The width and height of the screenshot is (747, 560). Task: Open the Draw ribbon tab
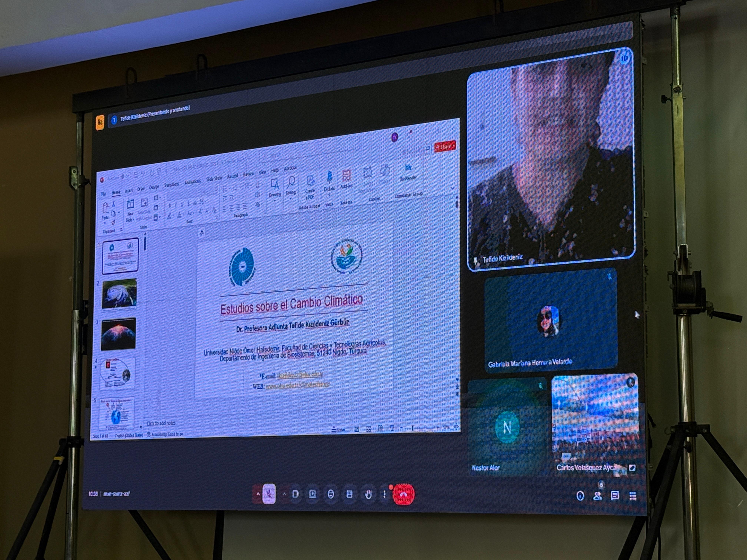[x=141, y=189]
